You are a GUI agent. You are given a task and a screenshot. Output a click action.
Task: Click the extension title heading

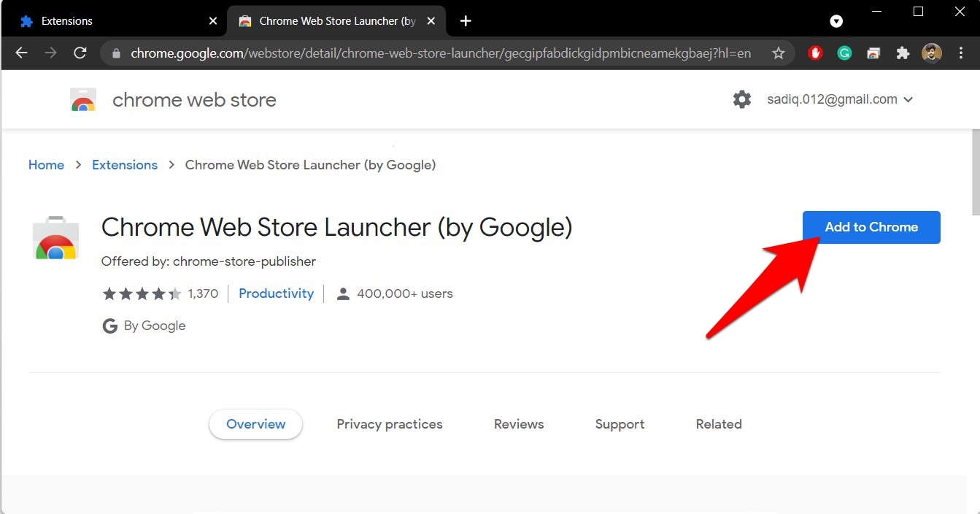(x=336, y=228)
